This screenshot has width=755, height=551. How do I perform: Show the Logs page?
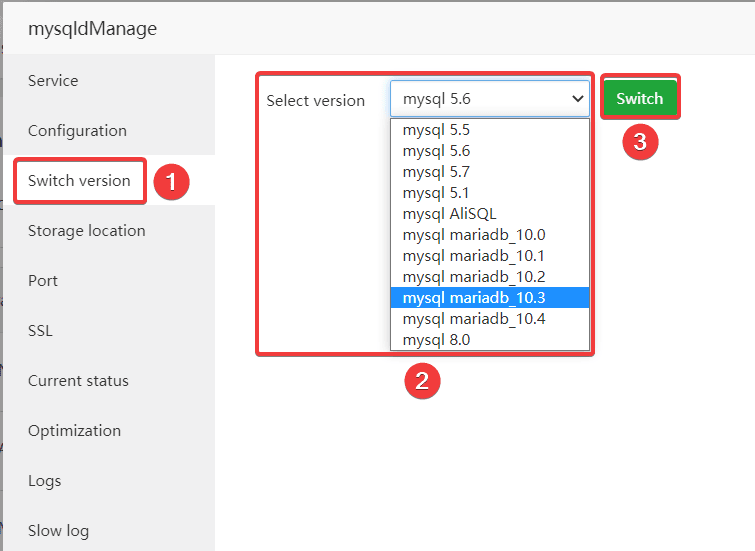pyautogui.click(x=44, y=481)
